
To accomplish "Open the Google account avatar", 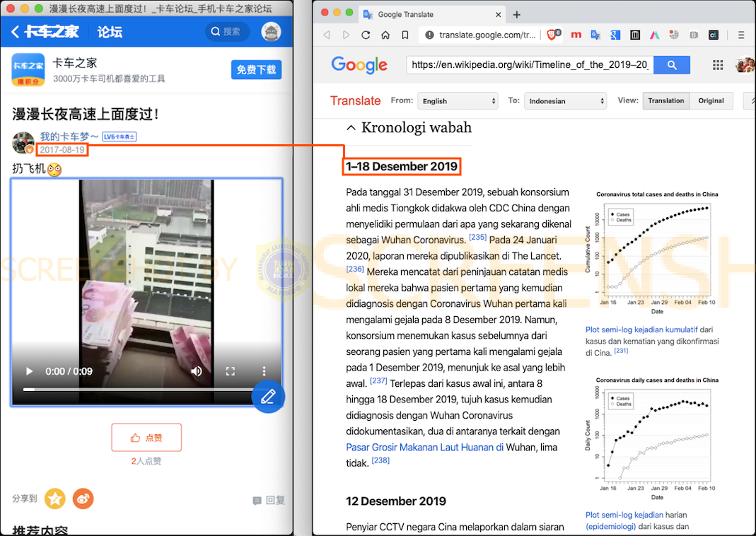I will click(745, 64).
